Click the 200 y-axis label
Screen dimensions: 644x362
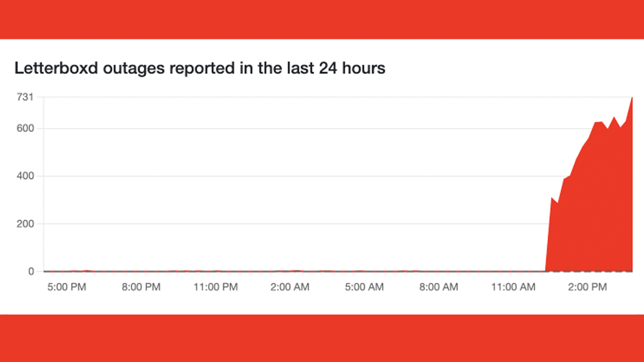(x=25, y=224)
